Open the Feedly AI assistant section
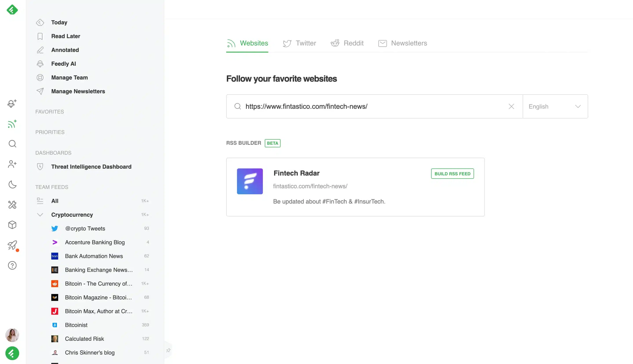The image size is (633, 364). pos(63,64)
